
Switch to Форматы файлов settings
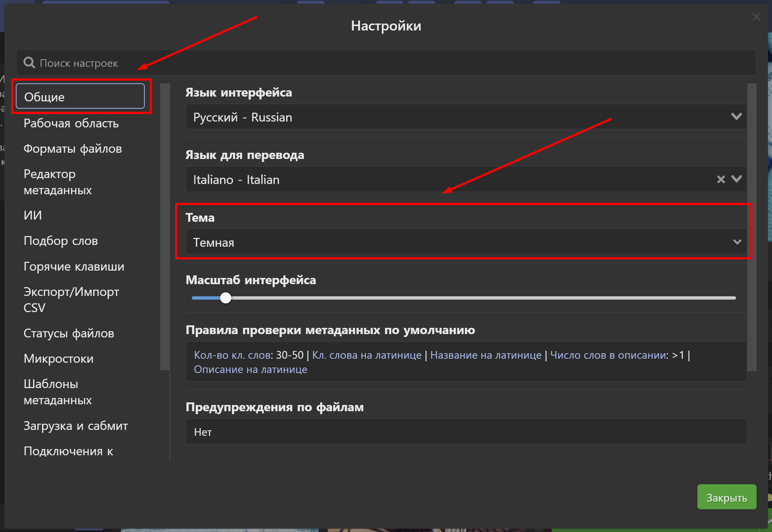[72, 149]
